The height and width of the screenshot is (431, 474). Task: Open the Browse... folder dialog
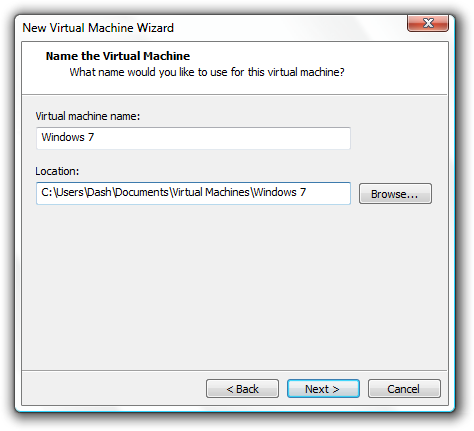(395, 193)
